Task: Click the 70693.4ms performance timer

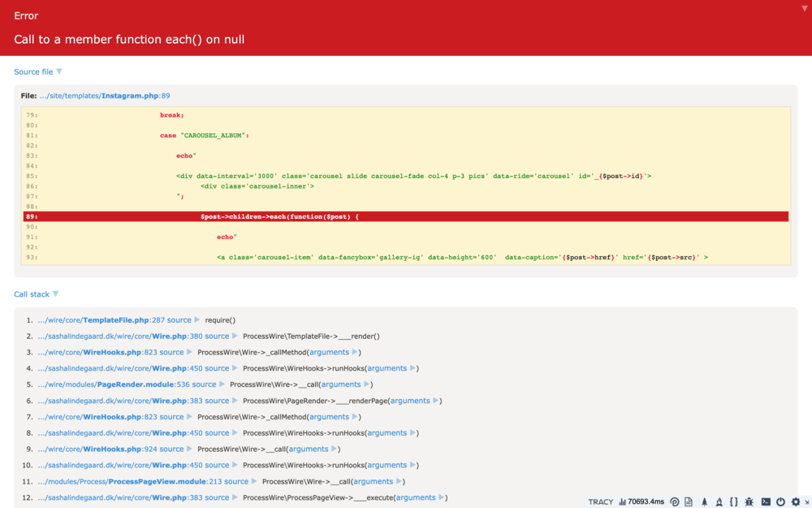Action: click(641, 502)
